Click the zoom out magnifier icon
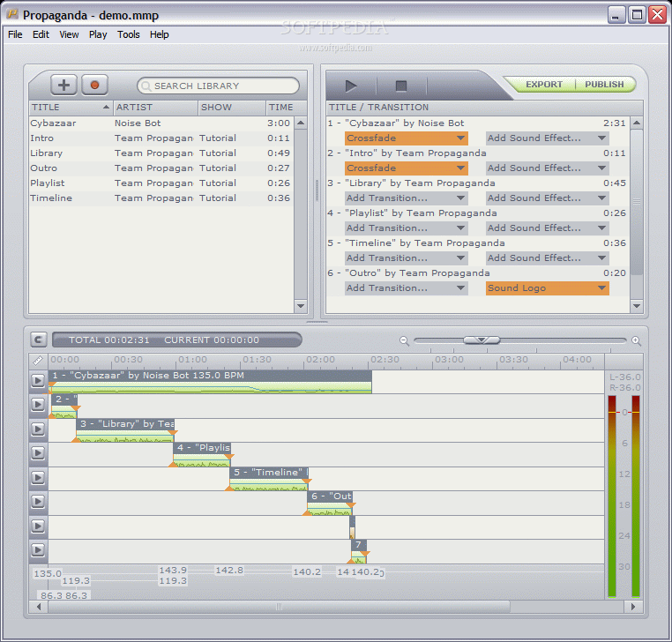The height and width of the screenshot is (642, 672). pos(404,340)
